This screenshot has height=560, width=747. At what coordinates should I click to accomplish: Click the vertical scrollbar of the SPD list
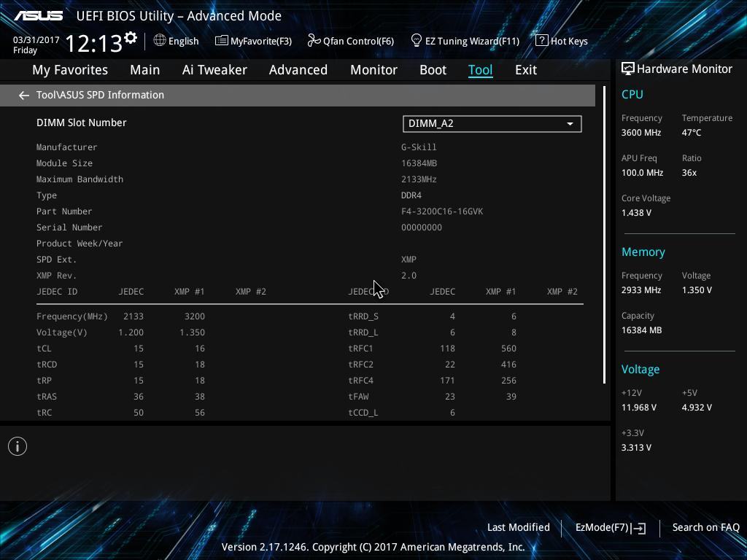[x=604, y=235]
